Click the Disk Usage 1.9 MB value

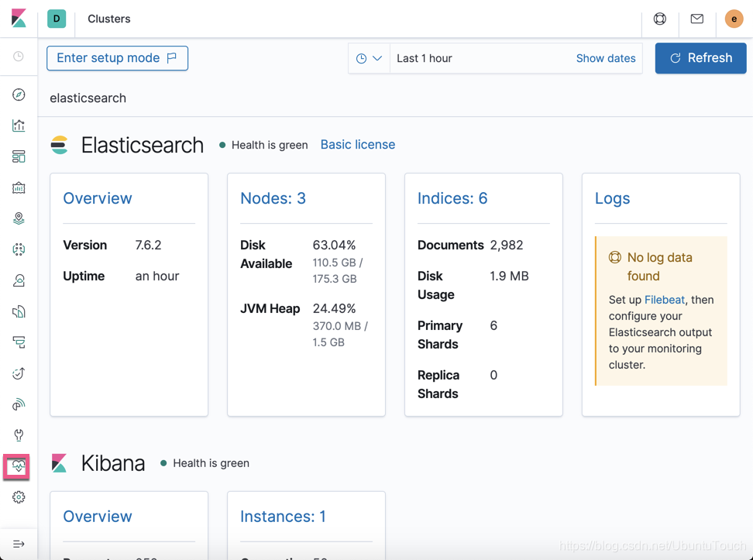point(509,277)
